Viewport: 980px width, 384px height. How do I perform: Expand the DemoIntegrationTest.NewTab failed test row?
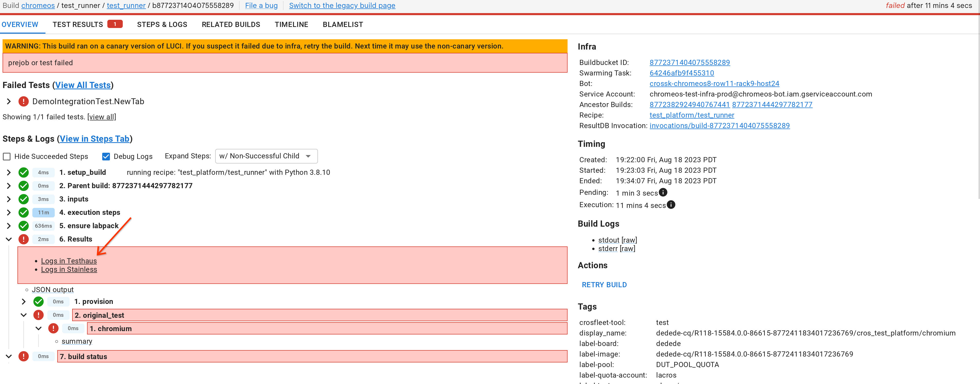(9, 101)
